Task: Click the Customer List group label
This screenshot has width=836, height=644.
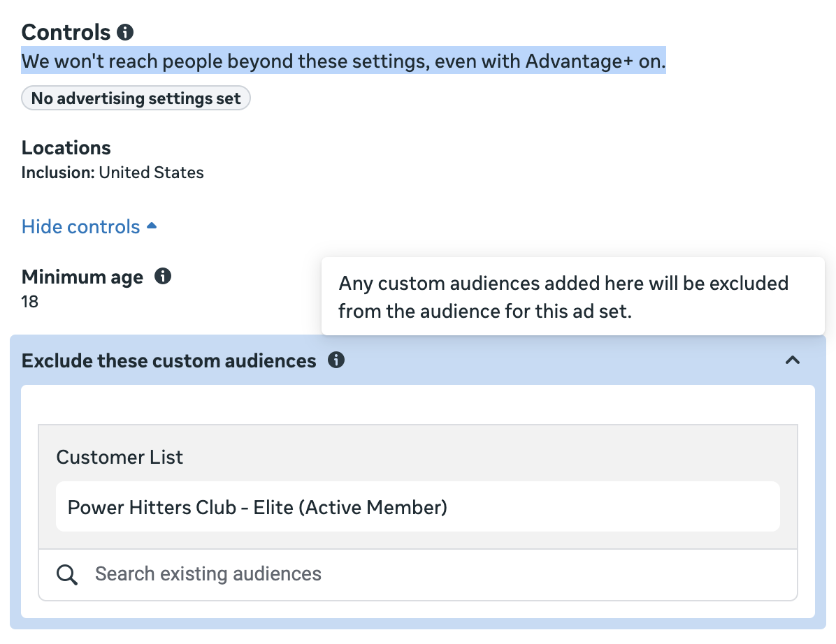Action: [x=120, y=458]
